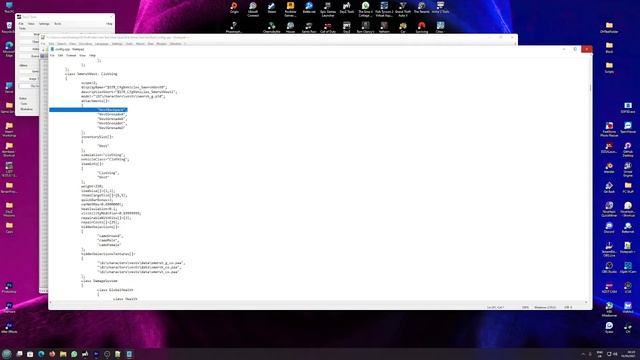Launch the Rockstar Games Launcher icon
The width and height of the screenshot is (640, 360).
(x=290, y=9)
